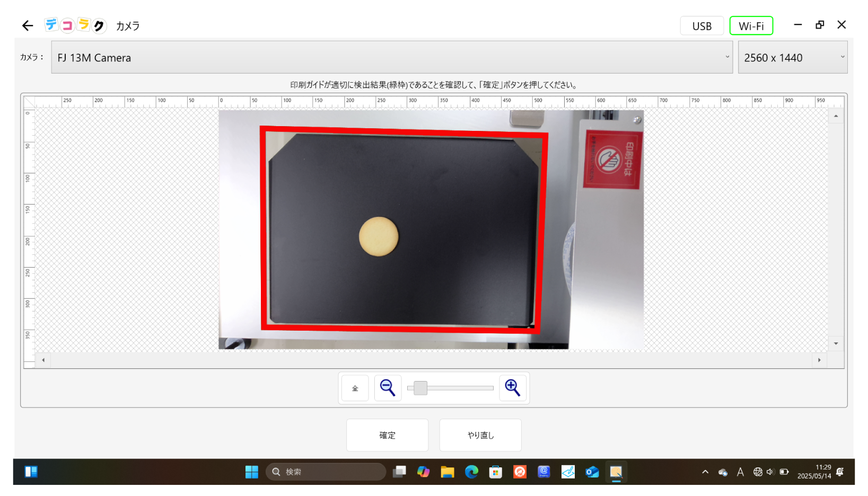The height and width of the screenshot is (496, 868).
Task: Open the @menu app in taskbar
Action: (544, 472)
